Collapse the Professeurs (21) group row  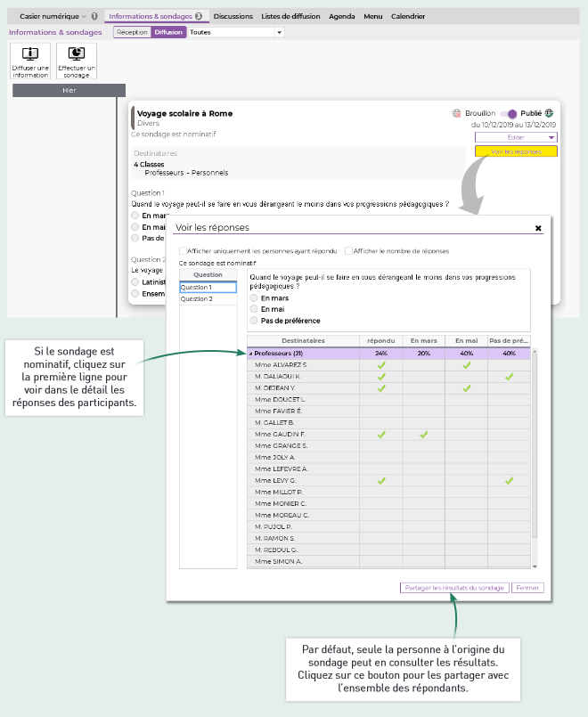coord(250,354)
